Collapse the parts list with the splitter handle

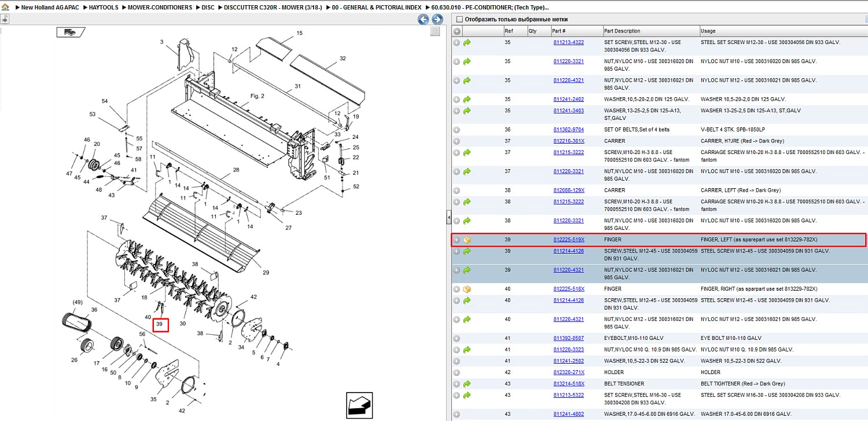click(x=448, y=218)
